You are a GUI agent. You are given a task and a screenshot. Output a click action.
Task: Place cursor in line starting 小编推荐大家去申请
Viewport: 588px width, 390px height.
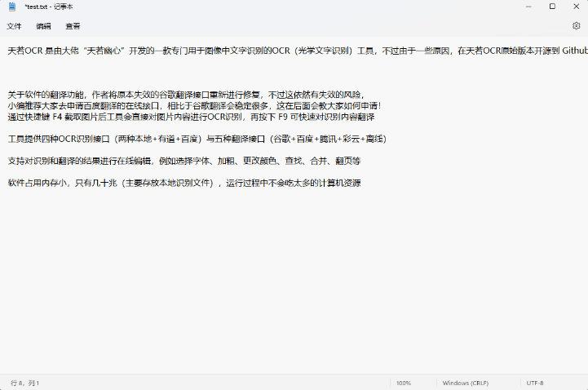pyautogui.click(x=194, y=106)
